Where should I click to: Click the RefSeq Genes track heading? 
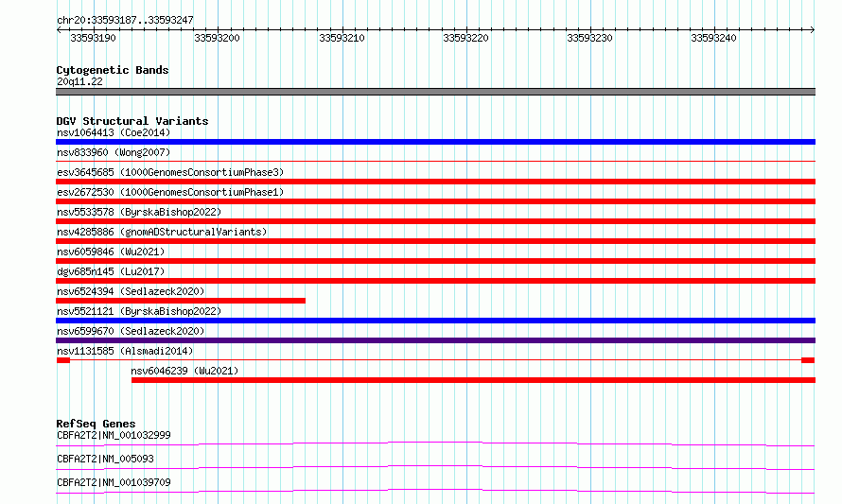96,424
